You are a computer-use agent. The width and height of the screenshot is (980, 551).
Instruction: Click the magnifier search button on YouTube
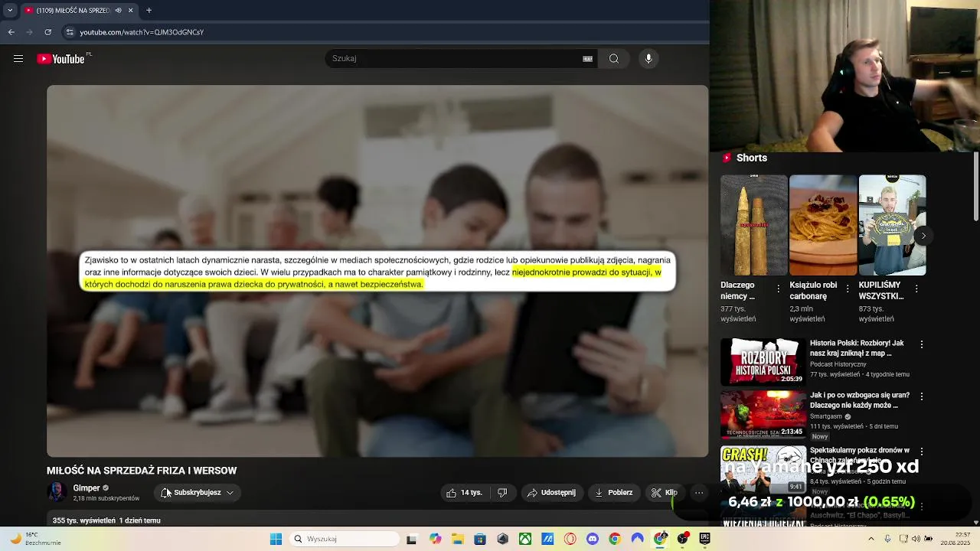pyautogui.click(x=614, y=59)
